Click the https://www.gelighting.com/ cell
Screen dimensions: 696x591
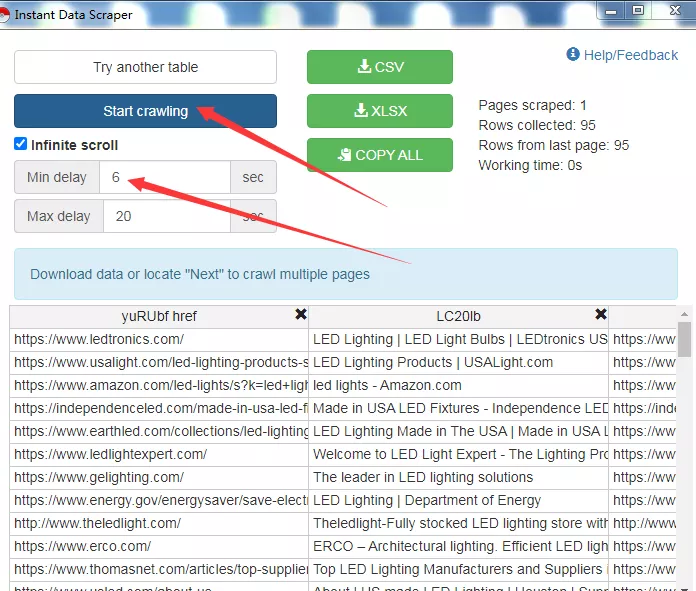pyautogui.click(x=159, y=478)
